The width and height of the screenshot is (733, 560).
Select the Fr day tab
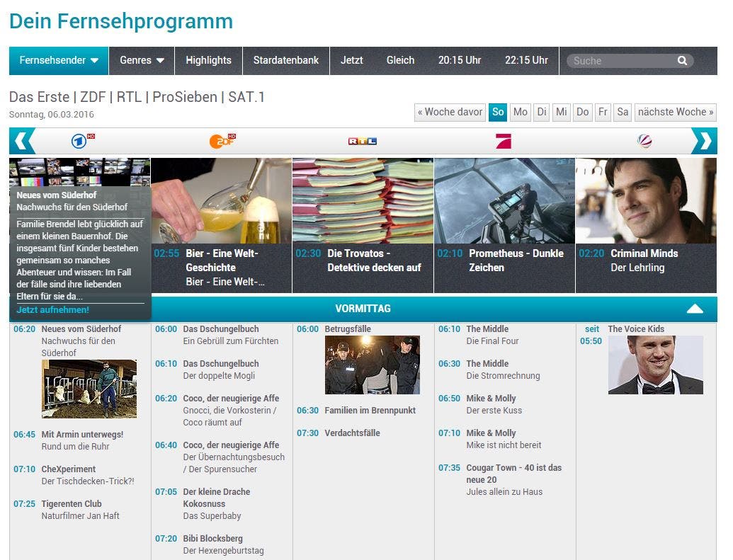pyautogui.click(x=603, y=112)
